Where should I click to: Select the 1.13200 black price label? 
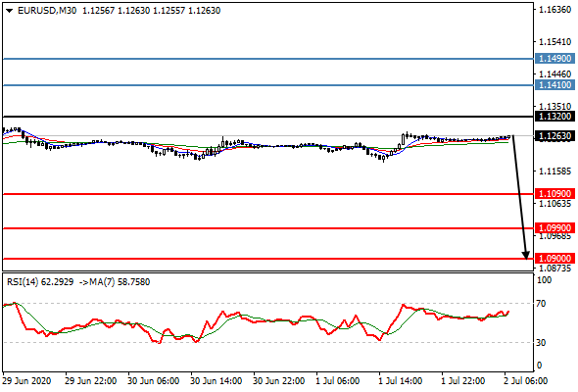tap(554, 117)
